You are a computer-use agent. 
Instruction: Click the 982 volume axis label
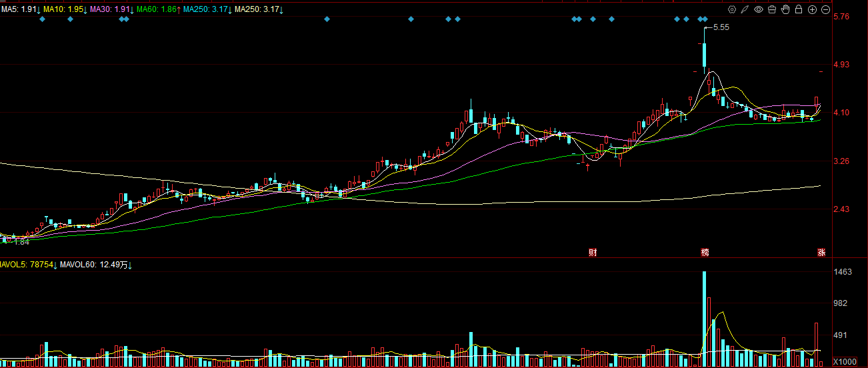point(841,303)
